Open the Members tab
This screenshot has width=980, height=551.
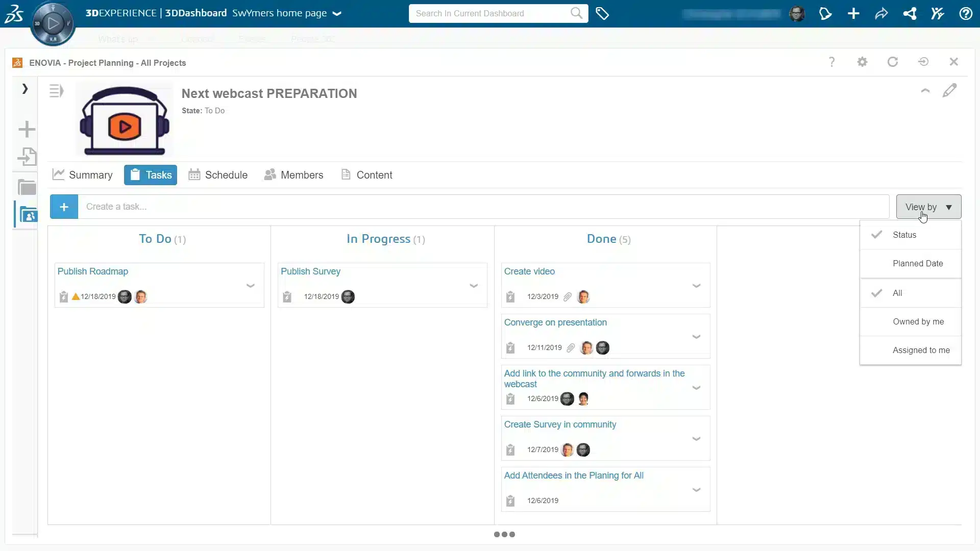[294, 174]
